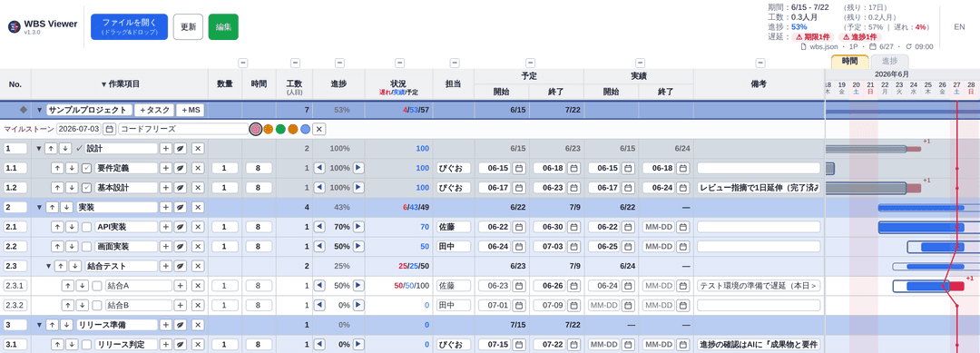Image resolution: width=980 pixels, height=353 pixels.
Task: Click leaf icon in API実装 row
Action: [181, 227]
